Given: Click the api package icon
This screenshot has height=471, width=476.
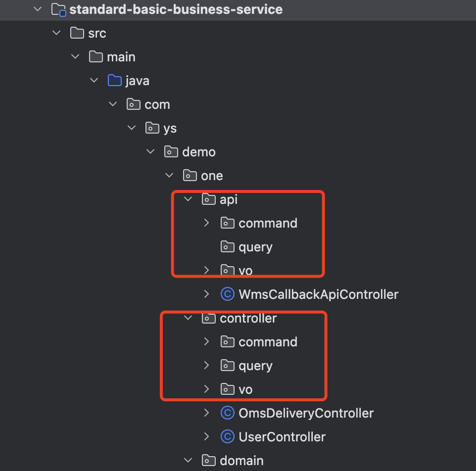Looking at the screenshot, I should tap(209, 199).
